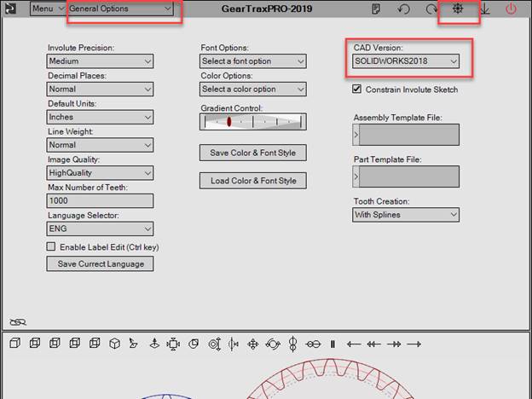The image size is (532, 399).
Task: Click the red gear preview drawing
Action: [x=331, y=379]
